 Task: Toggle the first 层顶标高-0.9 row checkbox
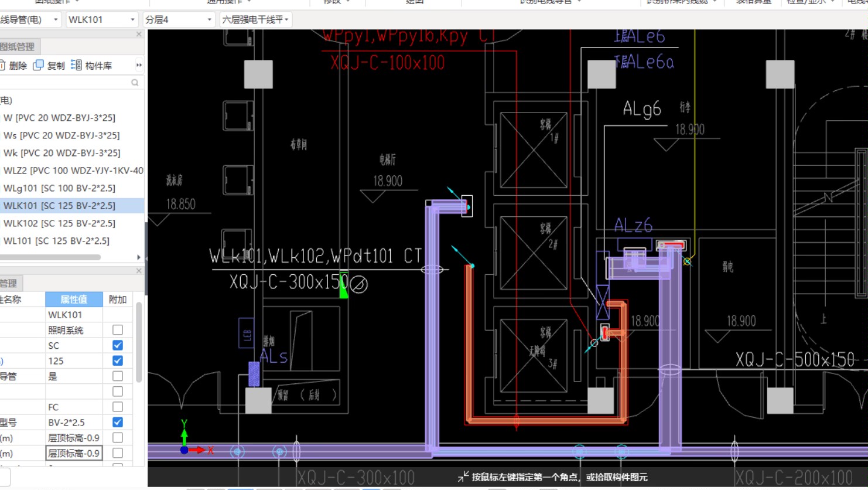pyautogui.click(x=118, y=437)
